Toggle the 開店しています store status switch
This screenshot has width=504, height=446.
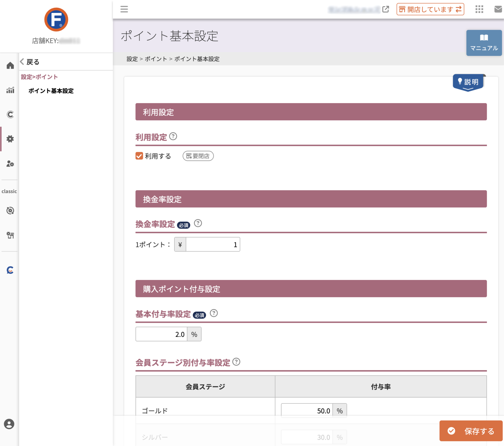(x=430, y=9)
